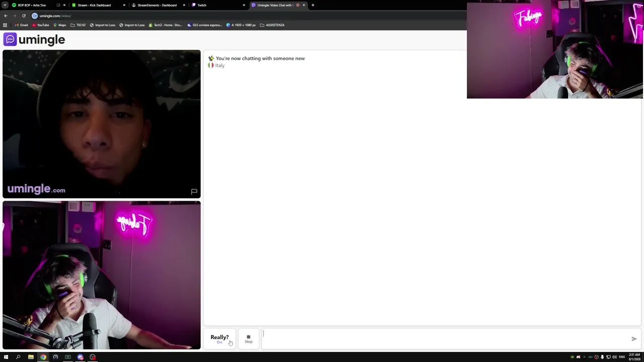The height and width of the screenshot is (362, 644).
Task: Open File Explorer from the taskbar
Action: point(31,357)
